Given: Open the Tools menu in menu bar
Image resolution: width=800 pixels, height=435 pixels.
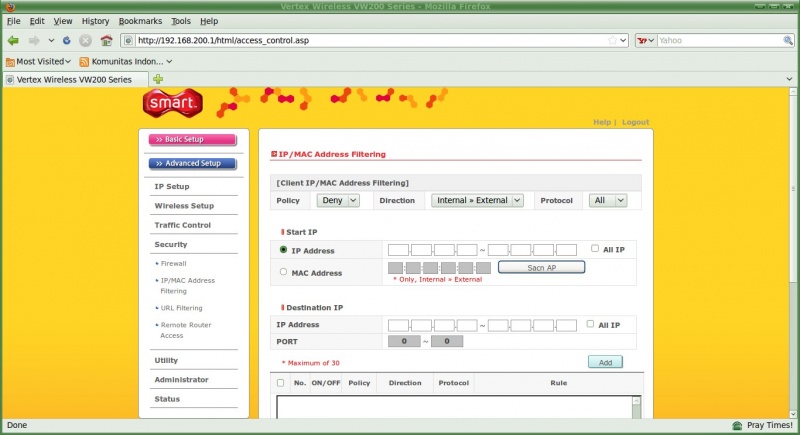Looking at the screenshot, I should 180,20.
